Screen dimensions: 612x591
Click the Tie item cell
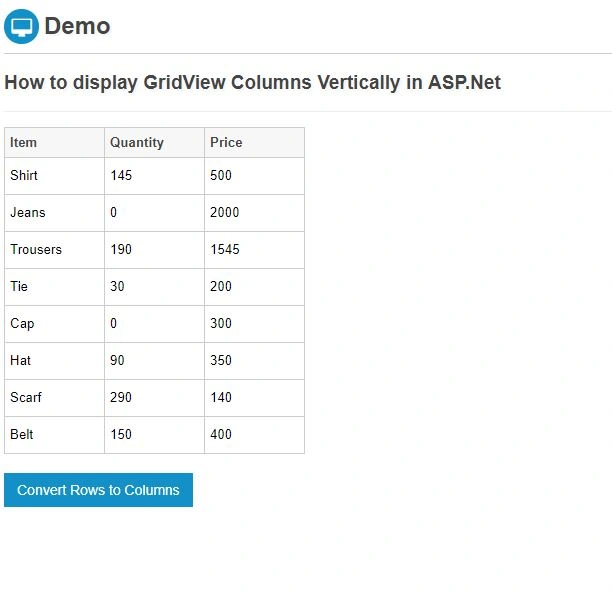tap(54, 287)
